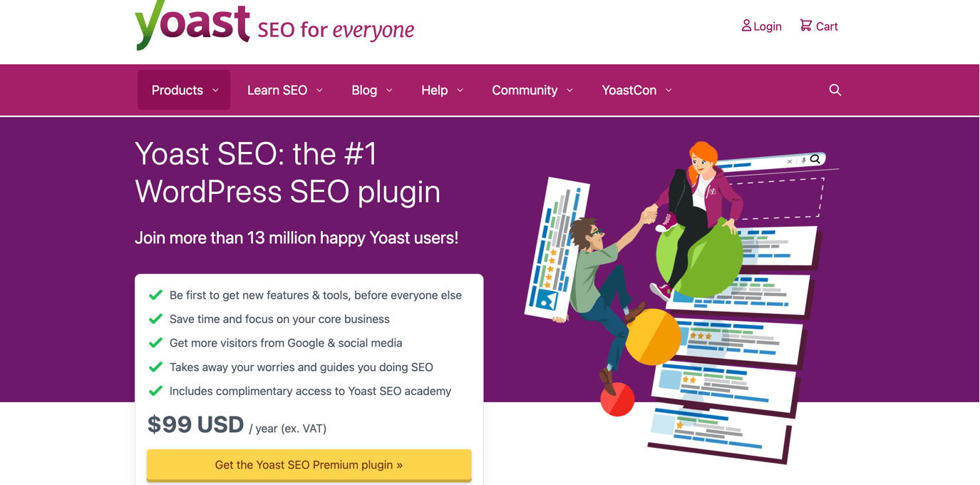Click the Yoast logo
Viewport: 980px width, 485px height.
[x=192, y=24]
